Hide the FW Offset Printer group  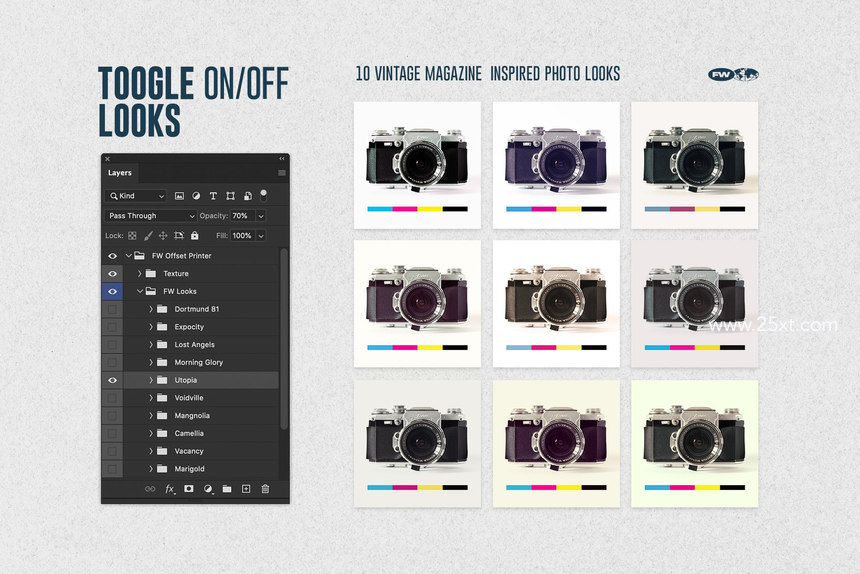pos(112,256)
